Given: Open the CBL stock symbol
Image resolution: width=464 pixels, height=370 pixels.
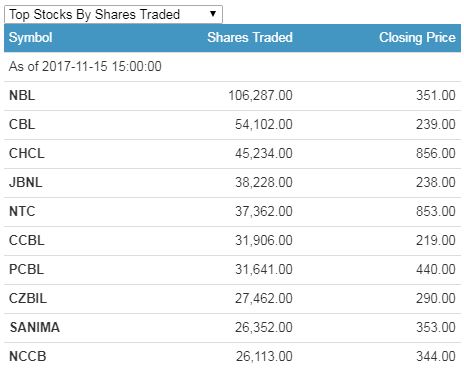Looking at the screenshot, I should pos(22,124).
